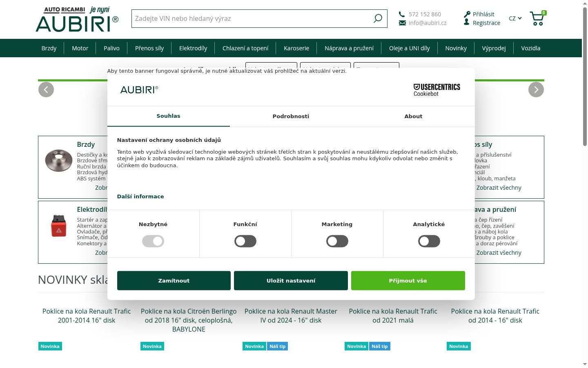Click the envelope icon beside info@aubiri.cz
This screenshot has height=368, width=588.
[402, 23]
